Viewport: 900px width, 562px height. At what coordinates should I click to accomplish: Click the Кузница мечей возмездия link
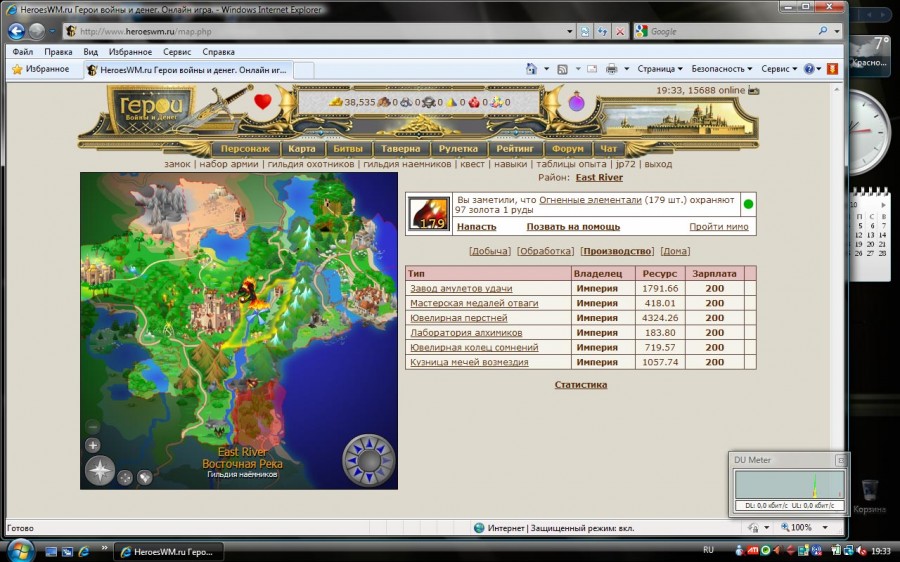point(469,362)
